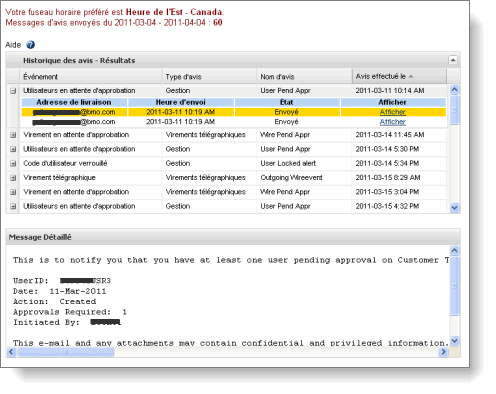The height and width of the screenshot is (394, 496).
Task: Click the 'Approvals Required: 1' line
Action: pos(70,312)
